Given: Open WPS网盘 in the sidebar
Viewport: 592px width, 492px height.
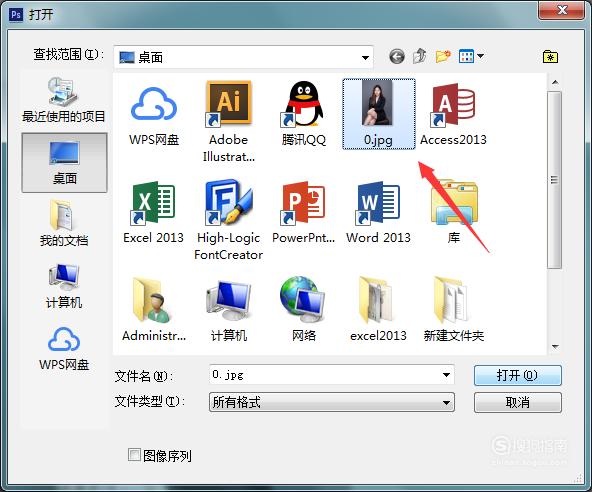Looking at the screenshot, I should tap(64, 349).
